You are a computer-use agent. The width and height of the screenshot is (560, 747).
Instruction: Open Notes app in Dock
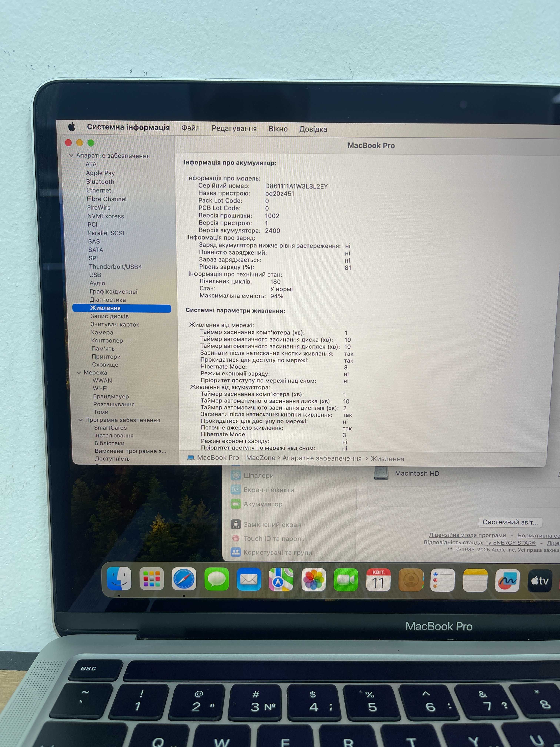pyautogui.click(x=475, y=580)
